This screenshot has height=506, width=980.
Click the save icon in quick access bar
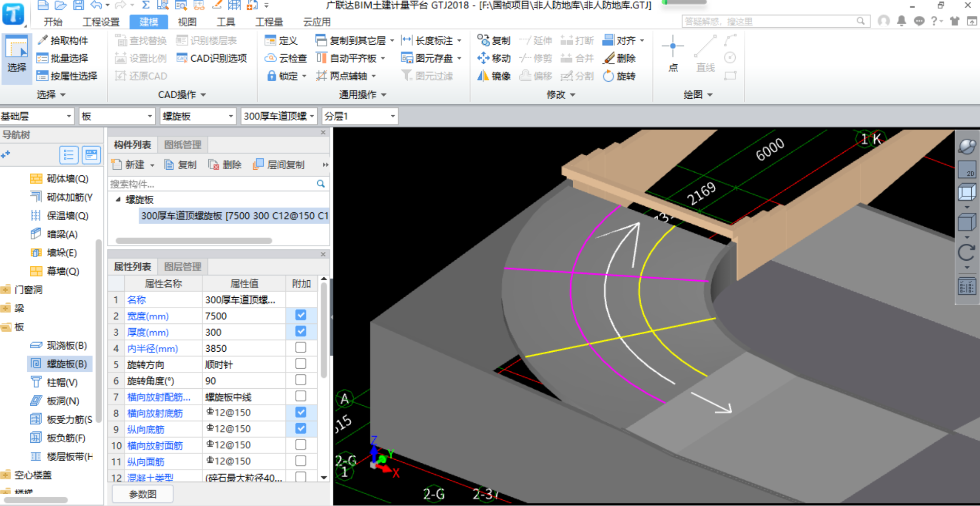pyautogui.click(x=78, y=6)
